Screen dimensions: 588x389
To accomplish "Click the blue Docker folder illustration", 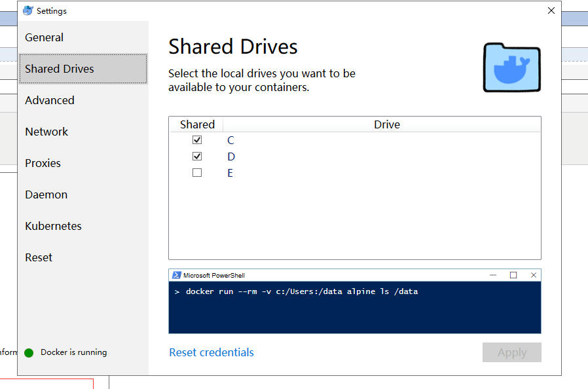I will (x=512, y=68).
